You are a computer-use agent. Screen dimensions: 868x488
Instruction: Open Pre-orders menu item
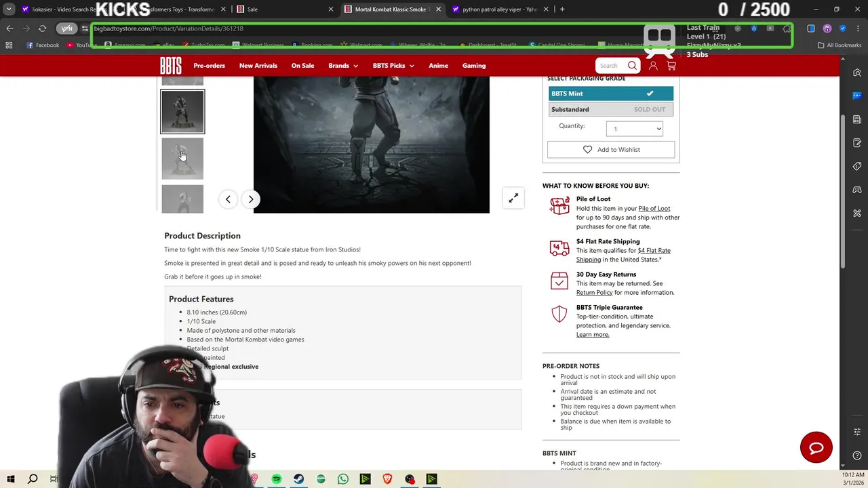coord(209,66)
